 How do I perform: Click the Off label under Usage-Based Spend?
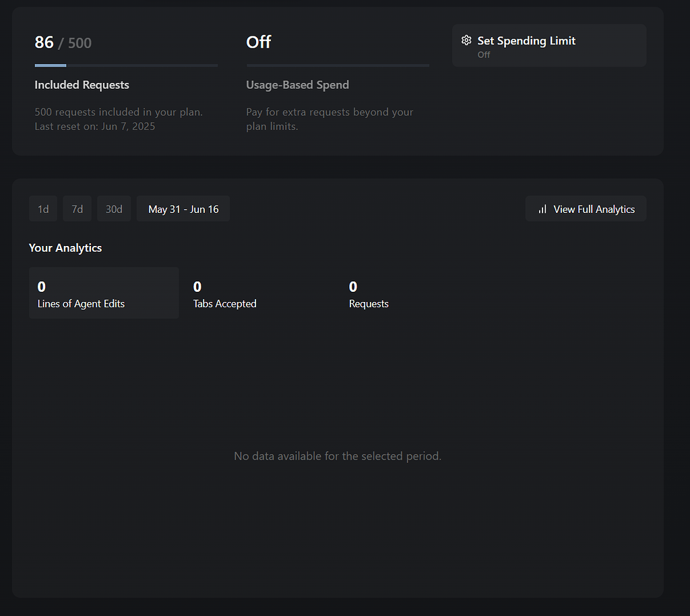click(258, 42)
